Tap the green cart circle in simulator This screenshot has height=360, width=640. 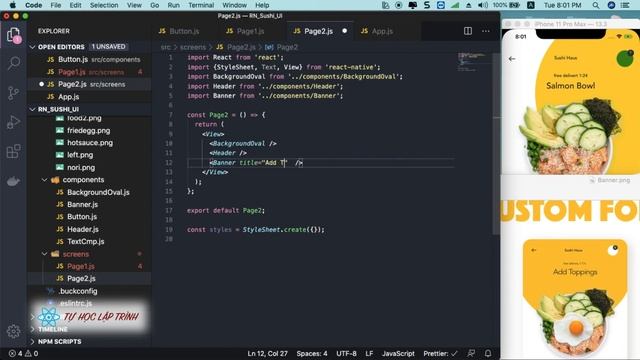pyautogui.click(x=624, y=59)
